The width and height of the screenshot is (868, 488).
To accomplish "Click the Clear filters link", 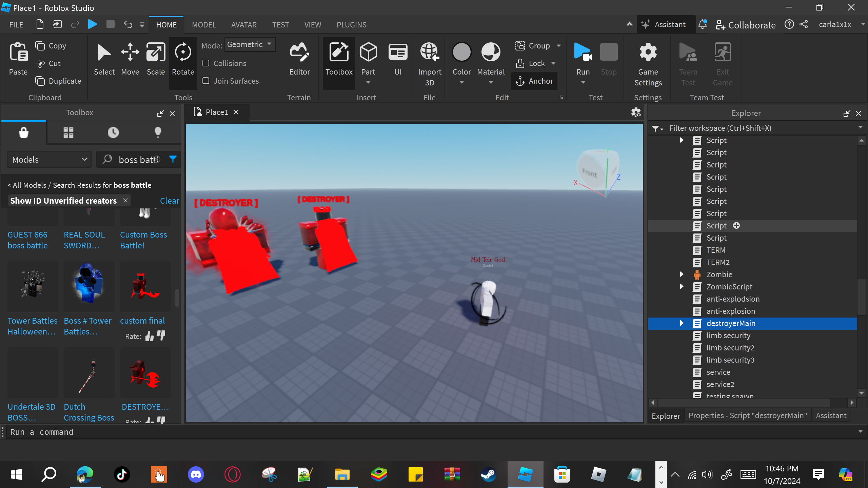I will 169,201.
